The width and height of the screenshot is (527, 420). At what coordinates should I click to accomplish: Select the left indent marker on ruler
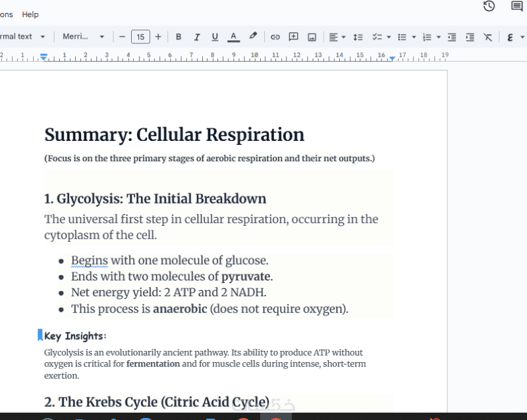(43, 57)
